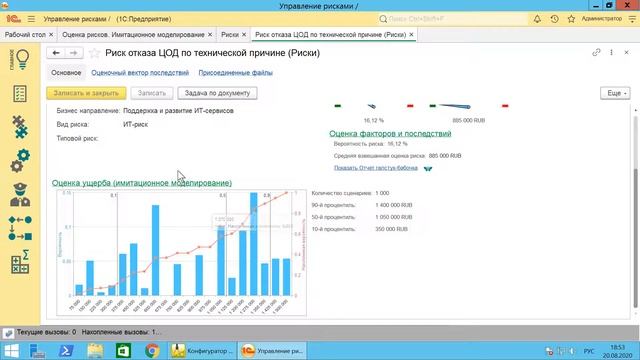This screenshot has width=640, height=360.
Task: Close the Рабочий стол tab
Action: click(51, 35)
